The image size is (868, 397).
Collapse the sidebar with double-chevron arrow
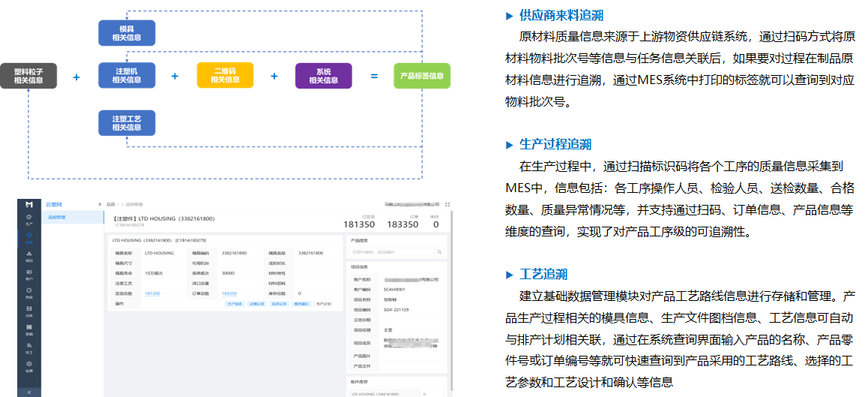(x=28, y=392)
